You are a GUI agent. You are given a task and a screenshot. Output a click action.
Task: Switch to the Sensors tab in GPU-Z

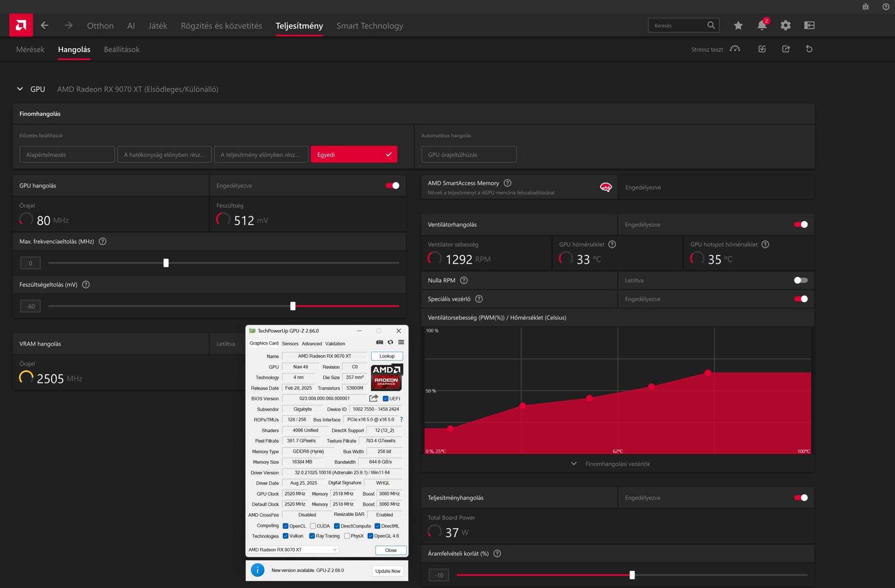pos(290,344)
